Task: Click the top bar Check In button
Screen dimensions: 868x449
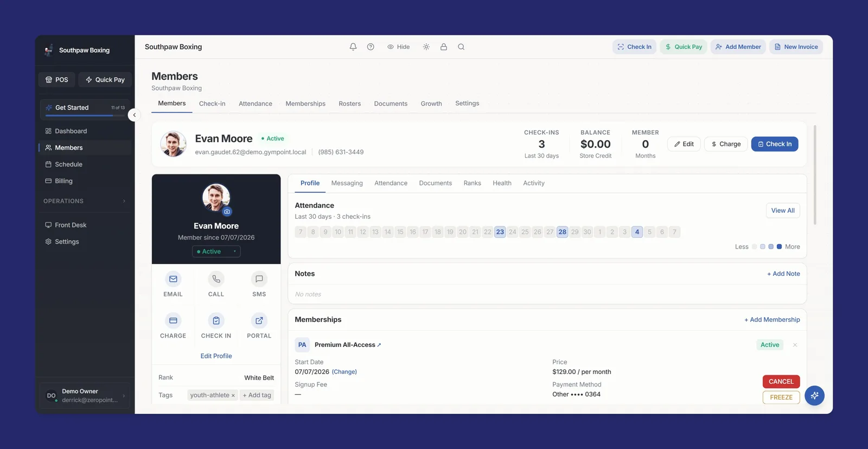Action: coord(634,47)
